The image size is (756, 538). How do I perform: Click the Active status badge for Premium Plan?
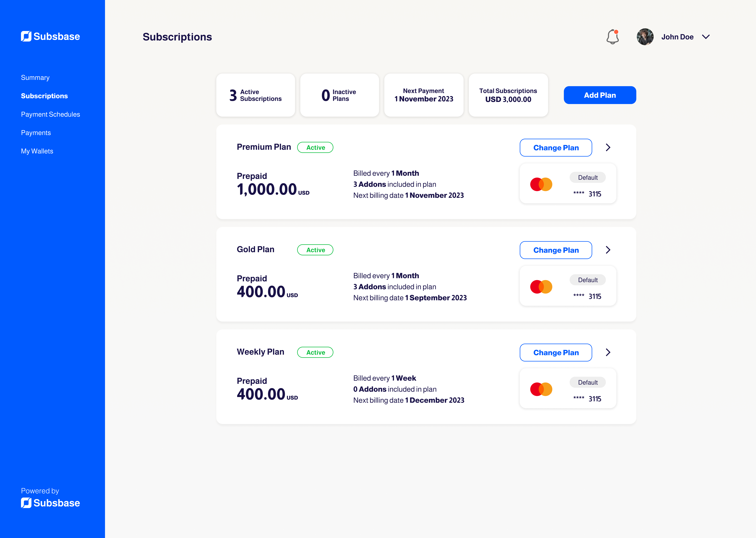coord(315,147)
